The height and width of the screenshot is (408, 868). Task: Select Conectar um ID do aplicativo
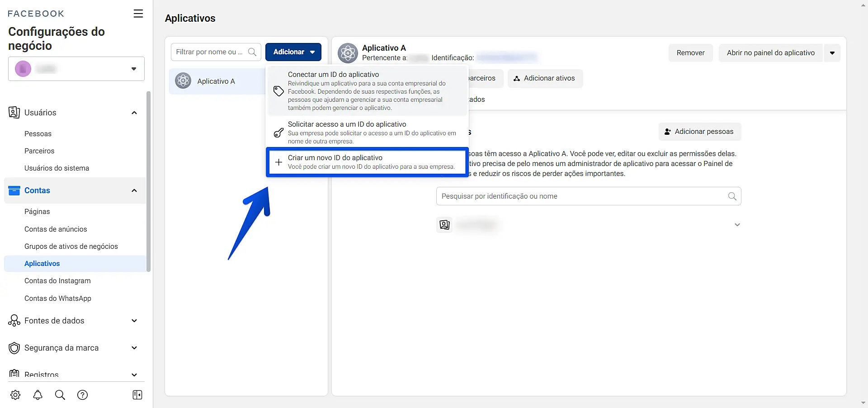pos(367,90)
